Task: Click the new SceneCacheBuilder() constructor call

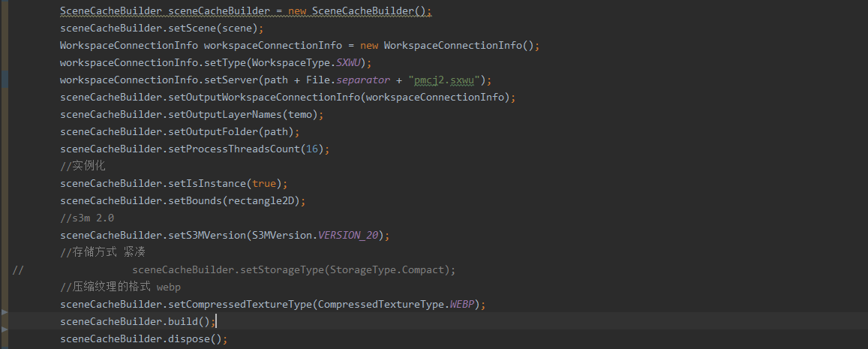Action: click(x=360, y=11)
